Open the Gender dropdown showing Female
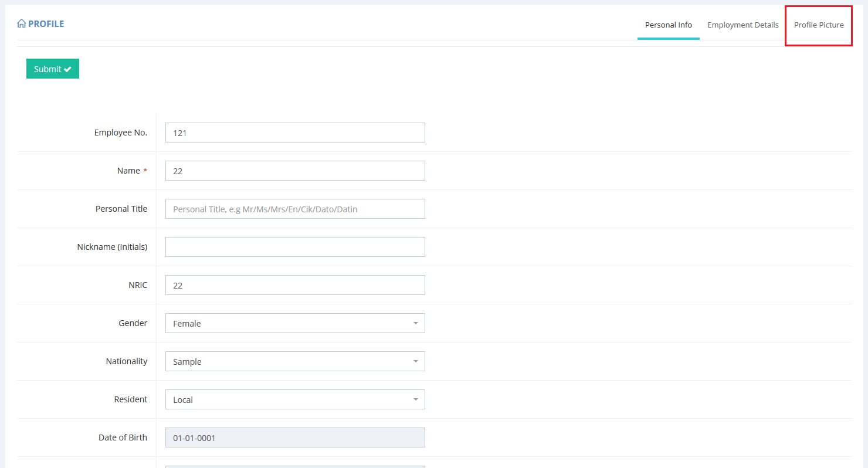Image resolution: width=868 pixels, height=468 pixels. pyautogui.click(x=294, y=323)
